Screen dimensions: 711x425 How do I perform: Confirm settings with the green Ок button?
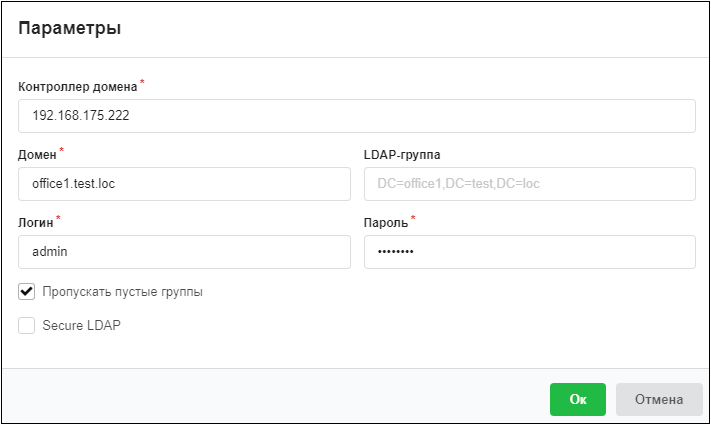pos(578,399)
